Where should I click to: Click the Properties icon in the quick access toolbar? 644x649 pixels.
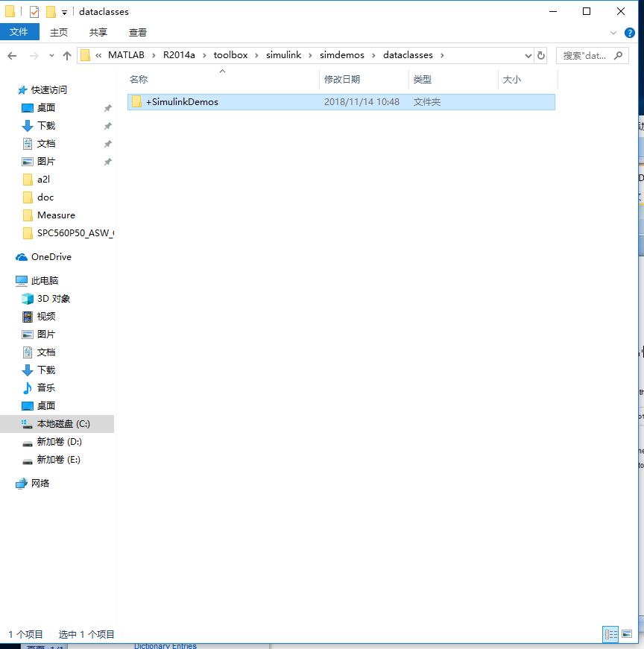pos(33,11)
